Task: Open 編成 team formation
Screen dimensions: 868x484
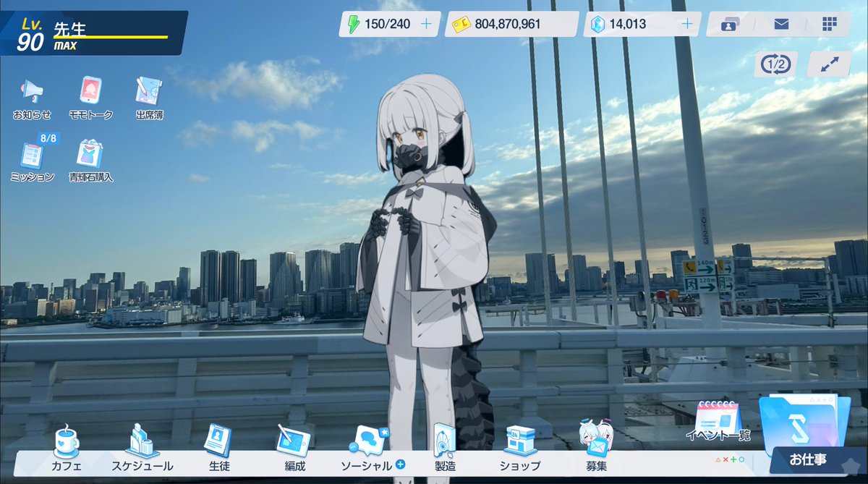Action: (294, 449)
